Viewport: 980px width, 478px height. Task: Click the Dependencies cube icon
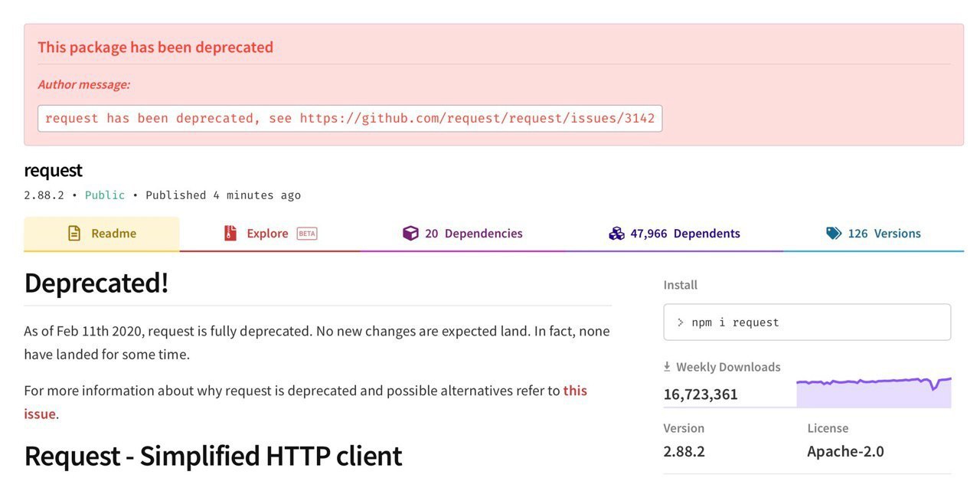pos(410,234)
